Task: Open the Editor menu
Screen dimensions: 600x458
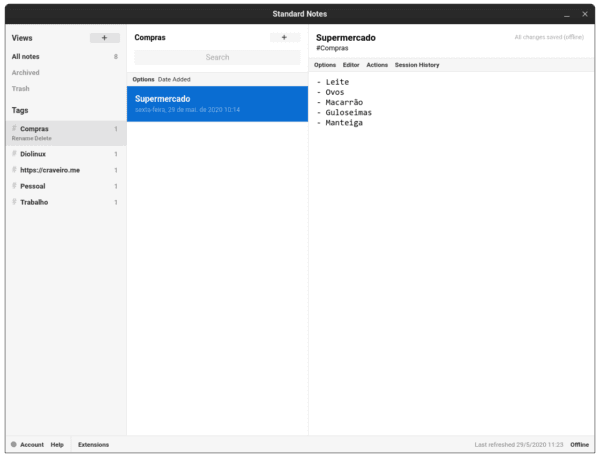Action: pos(351,65)
